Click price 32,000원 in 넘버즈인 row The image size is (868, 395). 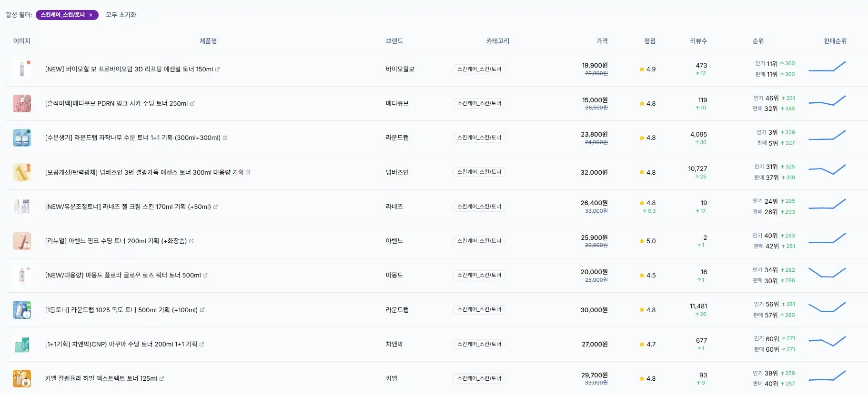tap(594, 172)
